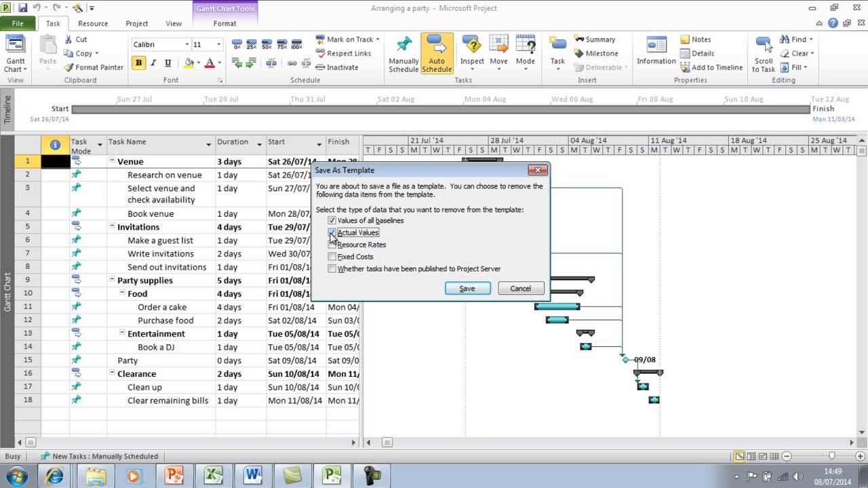Switch to the Format tab
Image resolution: width=868 pixels, height=488 pixels.
point(224,23)
